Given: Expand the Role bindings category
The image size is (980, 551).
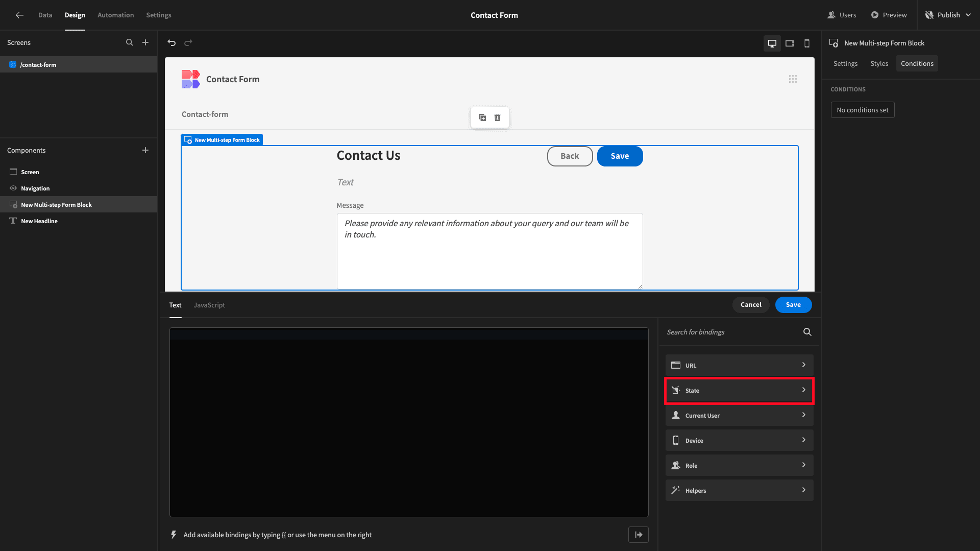Looking at the screenshot, I should (x=739, y=465).
